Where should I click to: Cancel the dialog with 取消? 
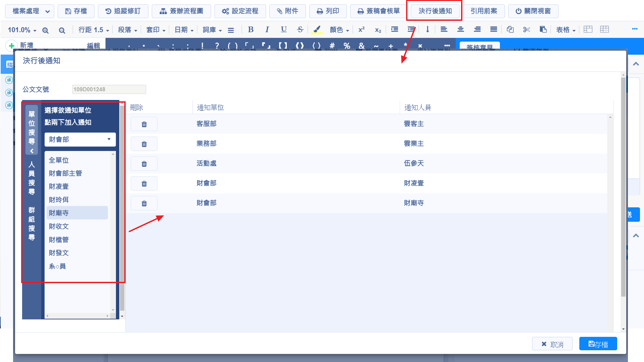click(552, 344)
